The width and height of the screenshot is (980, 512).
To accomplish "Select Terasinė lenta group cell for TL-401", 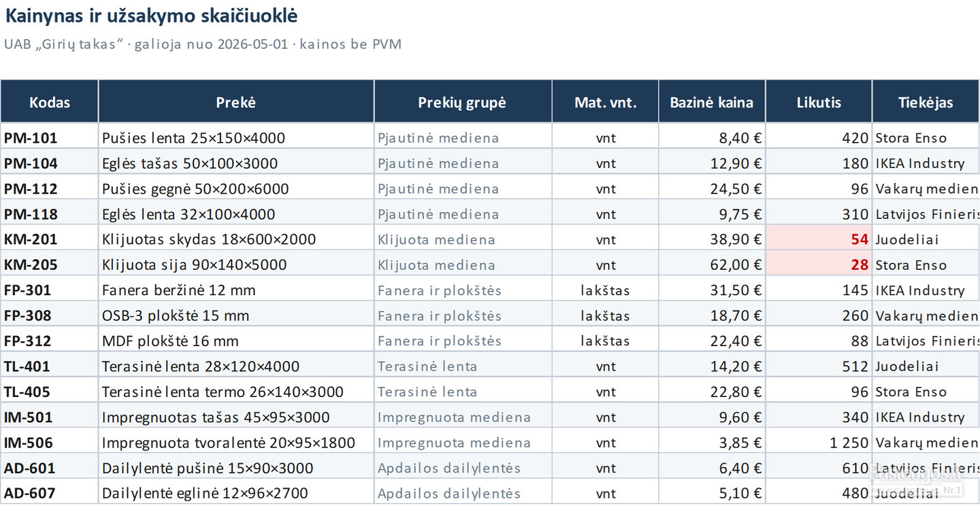I will [463, 366].
